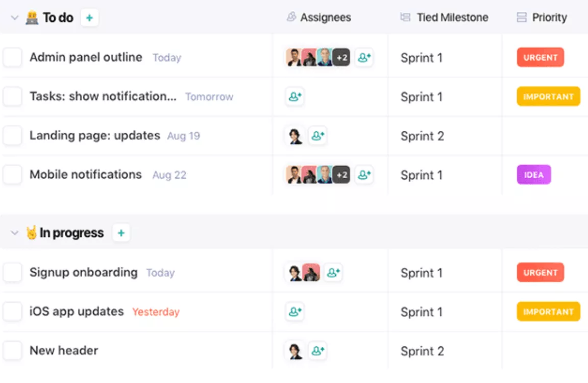The width and height of the screenshot is (588, 383).
Task: Add assignee to Tasks: show notification row
Action: [295, 97]
